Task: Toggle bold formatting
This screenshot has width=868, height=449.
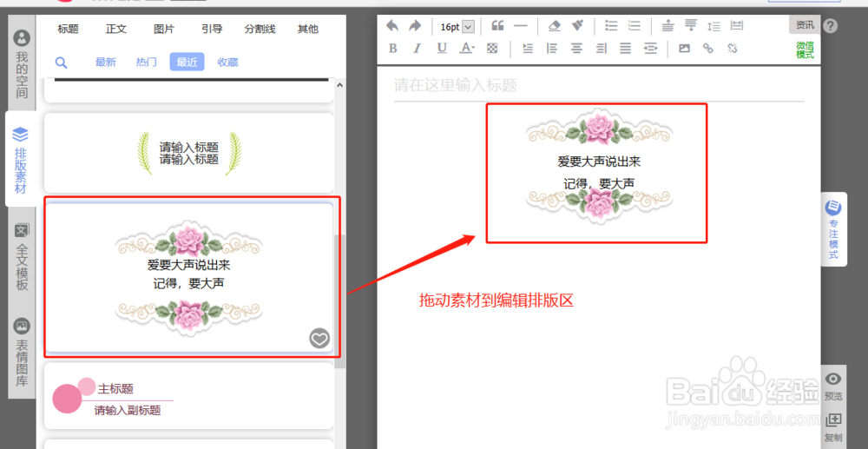Action: coord(393,48)
